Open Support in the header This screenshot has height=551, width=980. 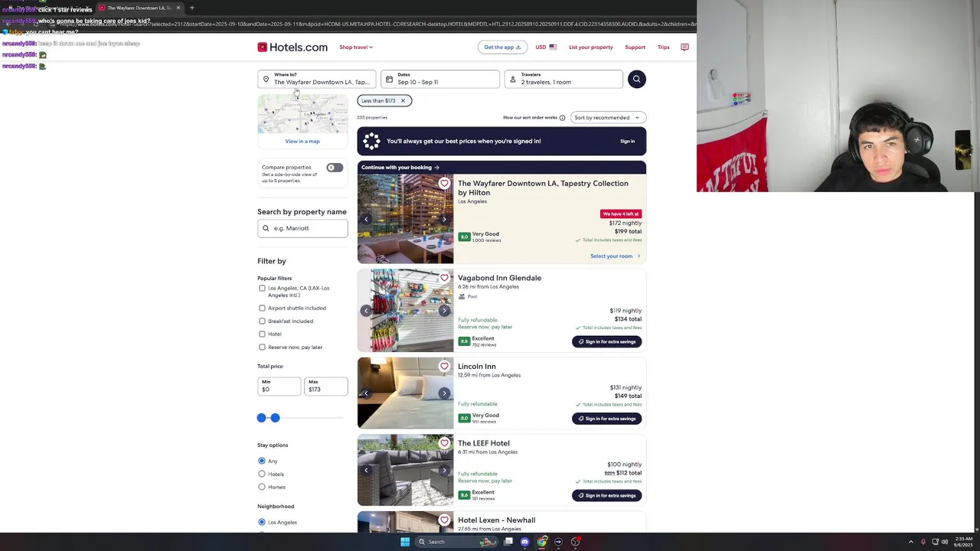[x=635, y=47]
